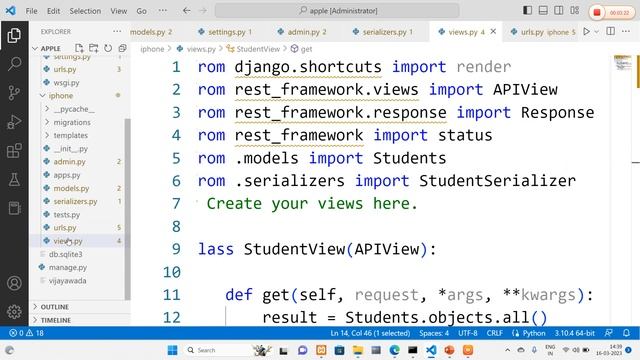Open run options dropdown arrow
640x360 pixels.
597,31
